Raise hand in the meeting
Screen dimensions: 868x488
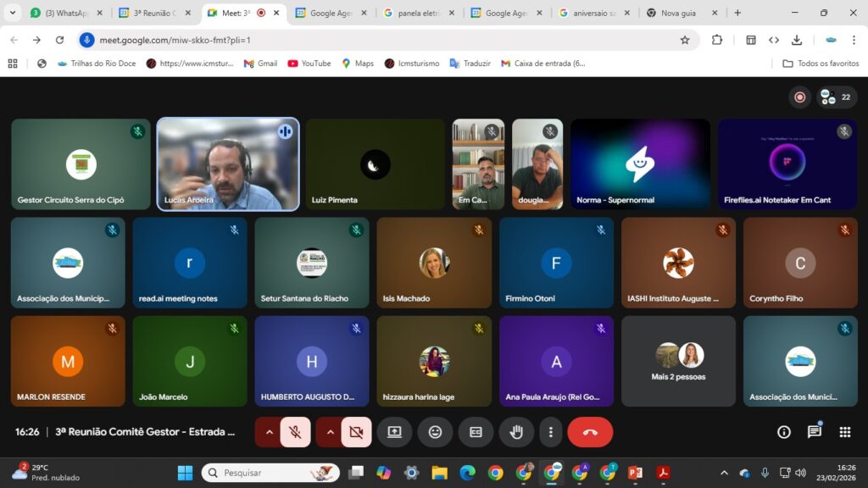click(516, 432)
